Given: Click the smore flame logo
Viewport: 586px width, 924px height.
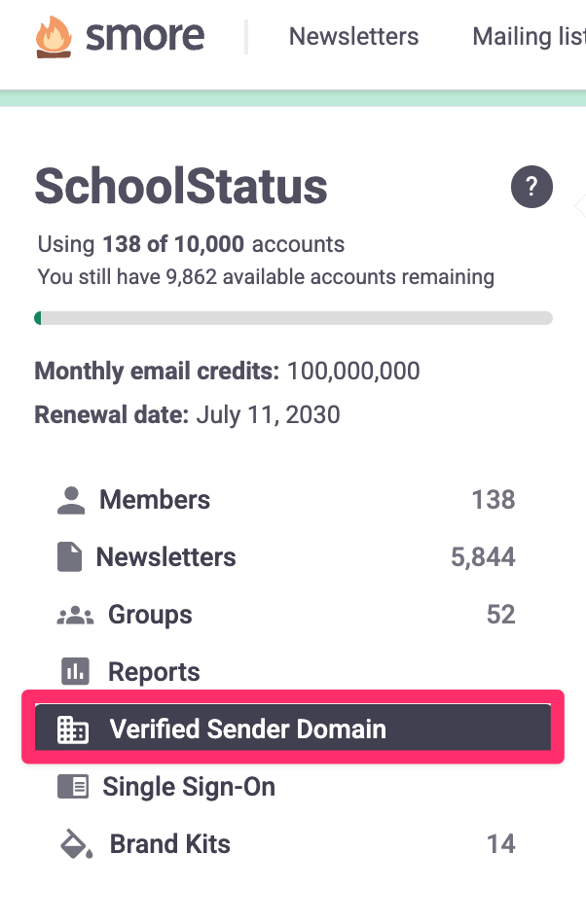Looking at the screenshot, I should pos(55,37).
